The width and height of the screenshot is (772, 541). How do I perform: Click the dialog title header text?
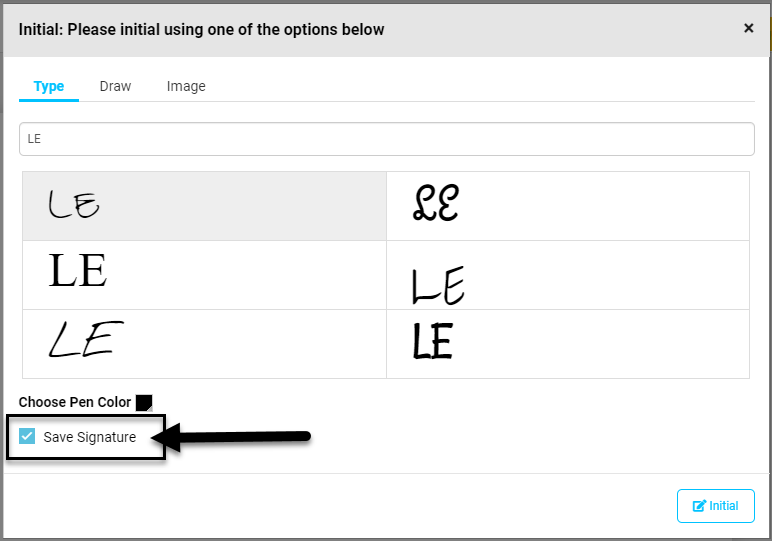click(201, 30)
